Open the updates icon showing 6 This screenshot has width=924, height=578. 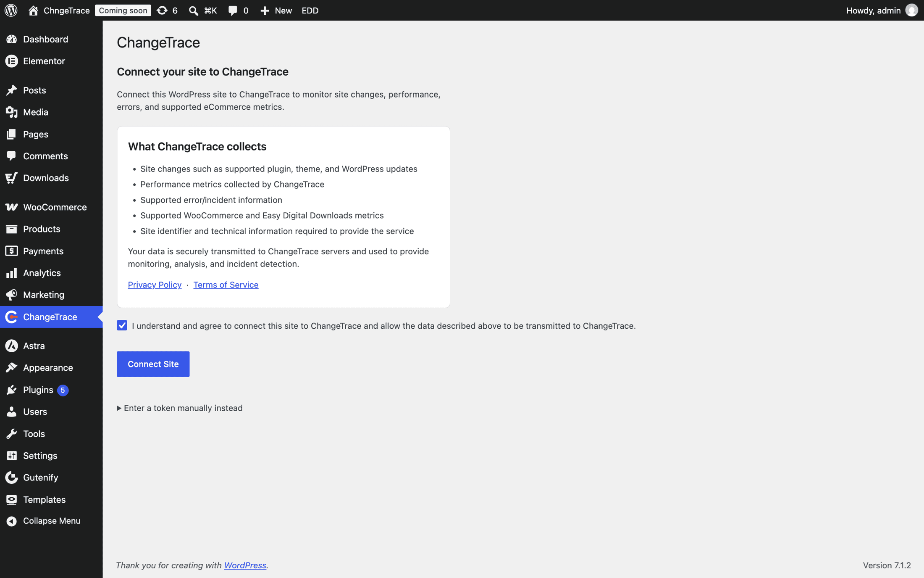click(x=162, y=11)
